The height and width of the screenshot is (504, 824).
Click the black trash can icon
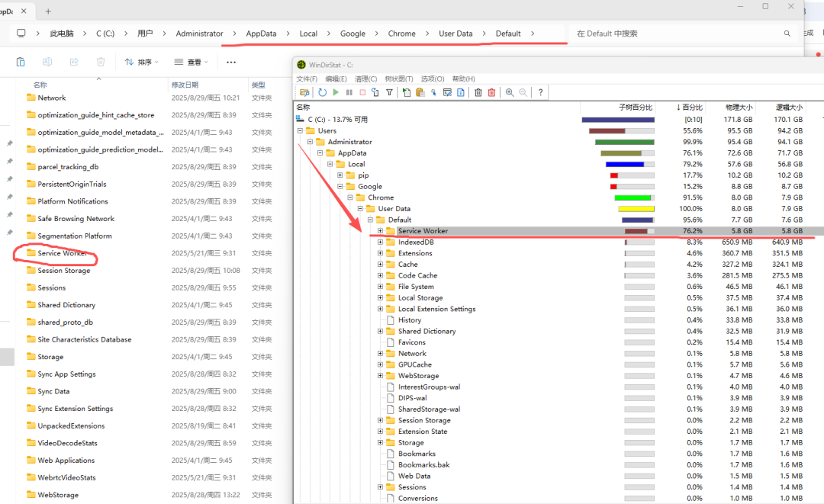point(478,92)
